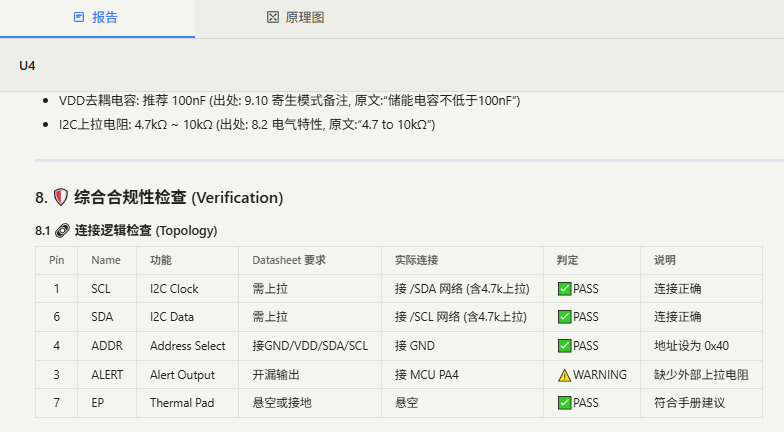The height and width of the screenshot is (432, 784).
Task: Click the 实际连接 column header
Action: (416, 260)
